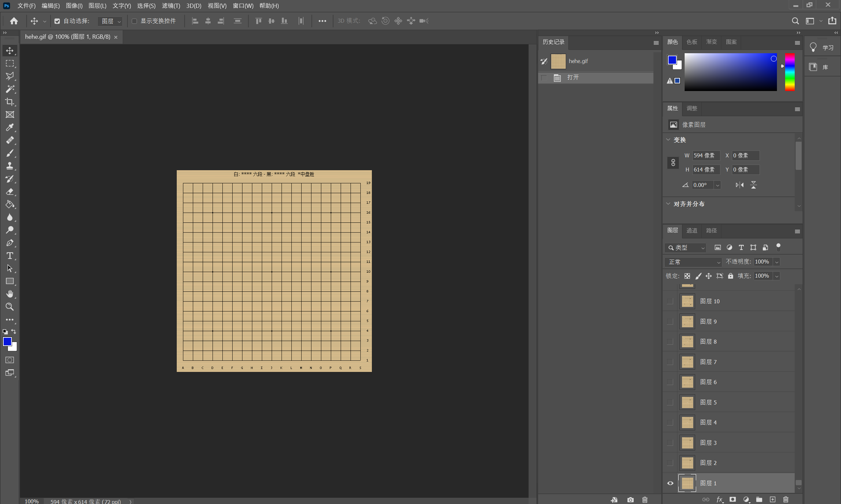Screen dimensions: 841x504
Task: Show 图层 2 visibility box
Action: pos(670,463)
